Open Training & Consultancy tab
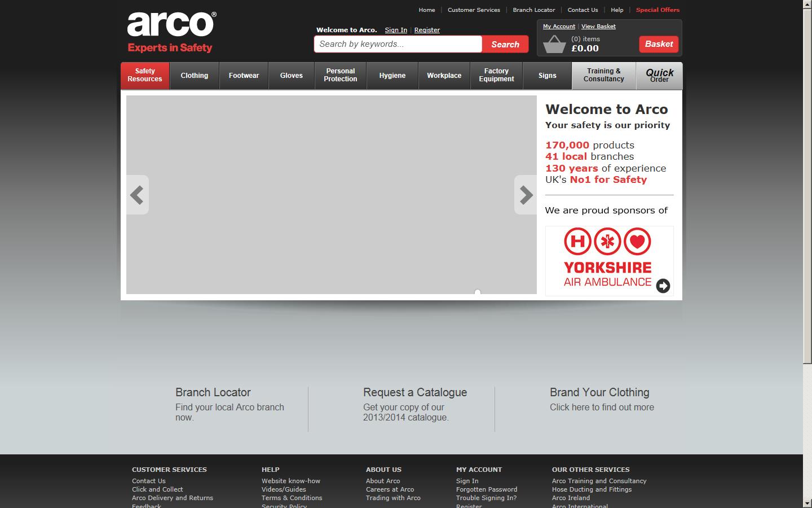Image resolution: width=812 pixels, height=508 pixels. (x=604, y=75)
